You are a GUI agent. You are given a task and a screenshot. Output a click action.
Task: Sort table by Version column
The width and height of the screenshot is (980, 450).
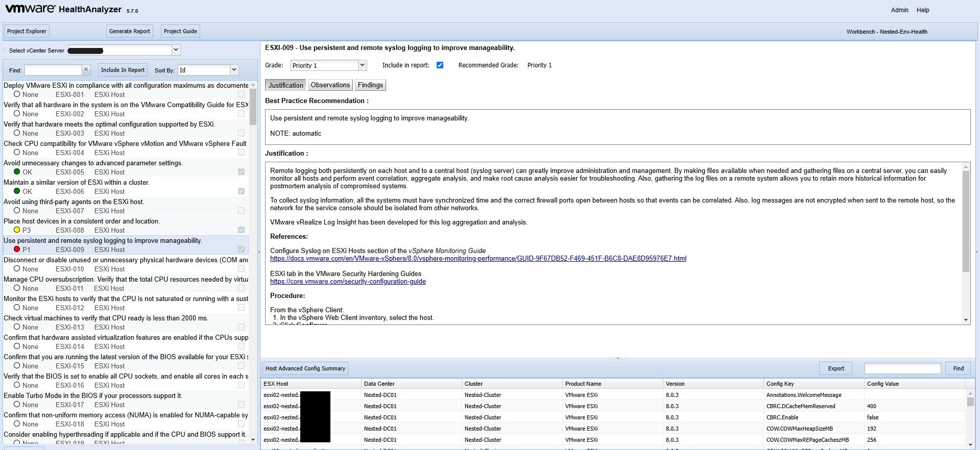click(713, 384)
